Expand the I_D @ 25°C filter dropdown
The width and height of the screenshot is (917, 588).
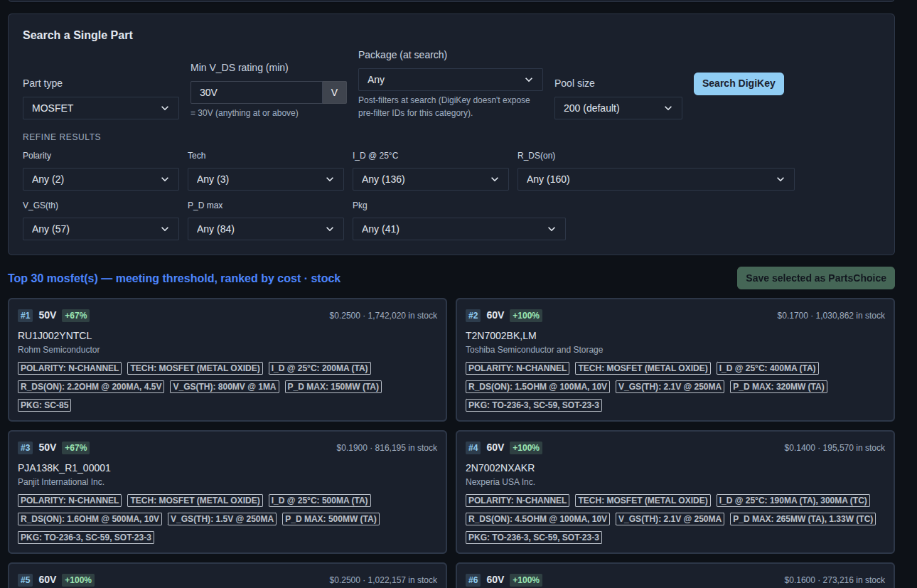coord(431,179)
